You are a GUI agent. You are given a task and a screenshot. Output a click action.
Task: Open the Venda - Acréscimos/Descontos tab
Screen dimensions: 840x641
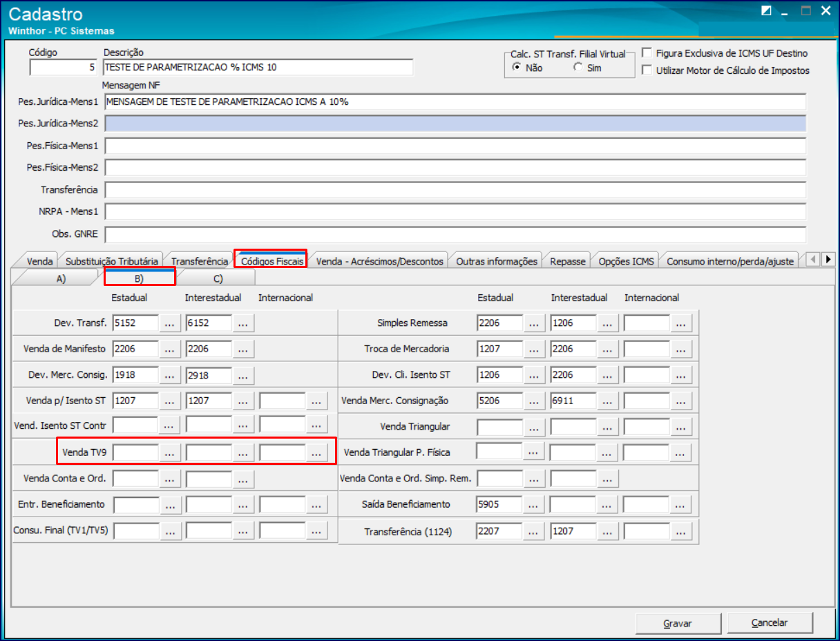[x=379, y=261]
